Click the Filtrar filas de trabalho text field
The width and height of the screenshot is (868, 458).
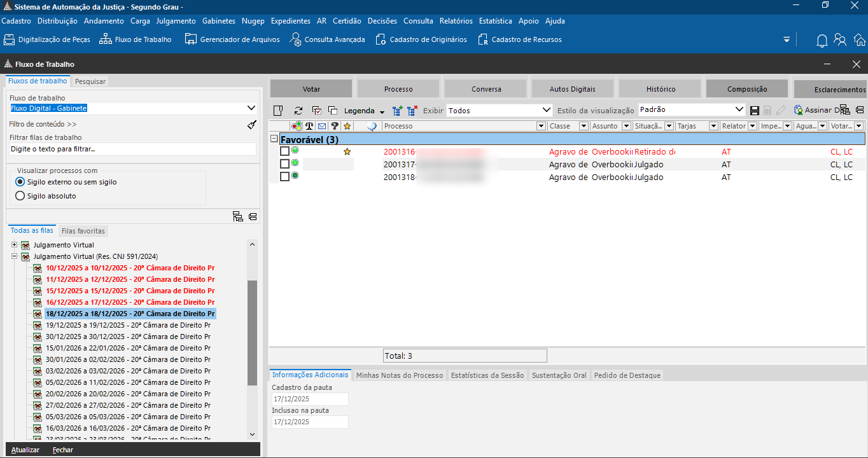[x=132, y=149]
